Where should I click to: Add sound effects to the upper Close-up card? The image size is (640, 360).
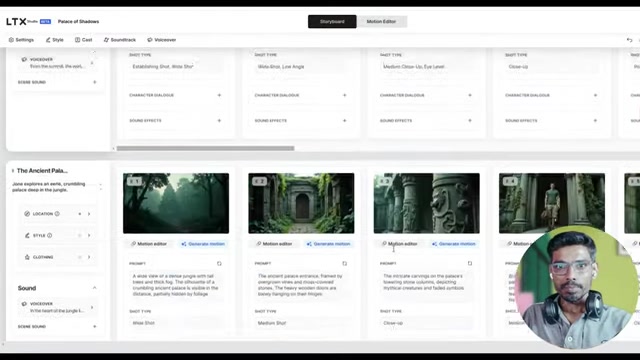[595, 121]
